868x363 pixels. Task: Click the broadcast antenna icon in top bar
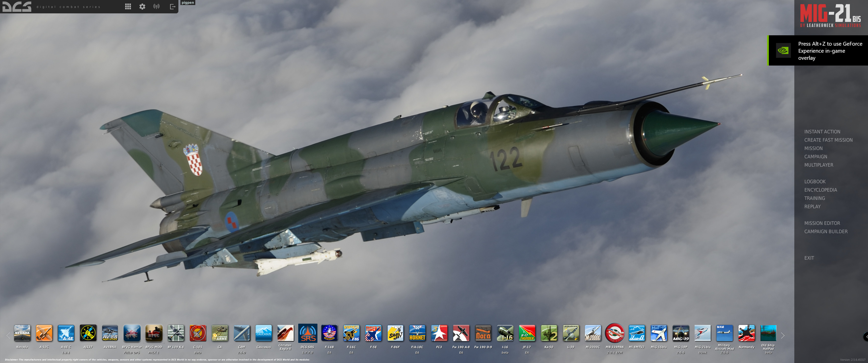(x=156, y=6)
